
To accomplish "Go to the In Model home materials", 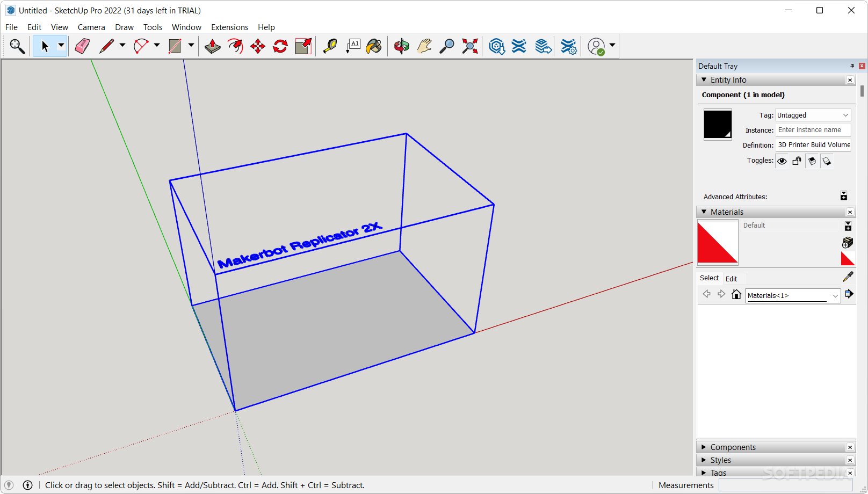I will 736,294.
